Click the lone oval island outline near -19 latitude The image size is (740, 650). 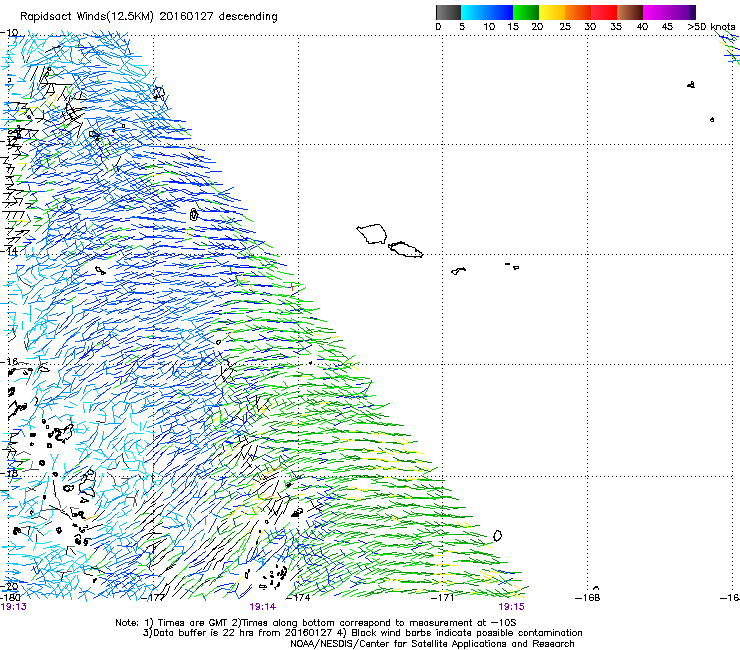497,536
